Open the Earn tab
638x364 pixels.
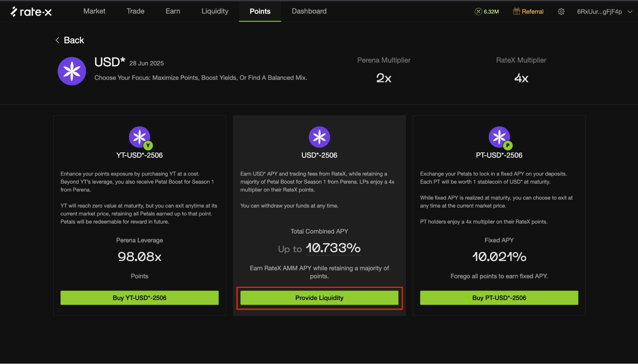coord(173,11)
